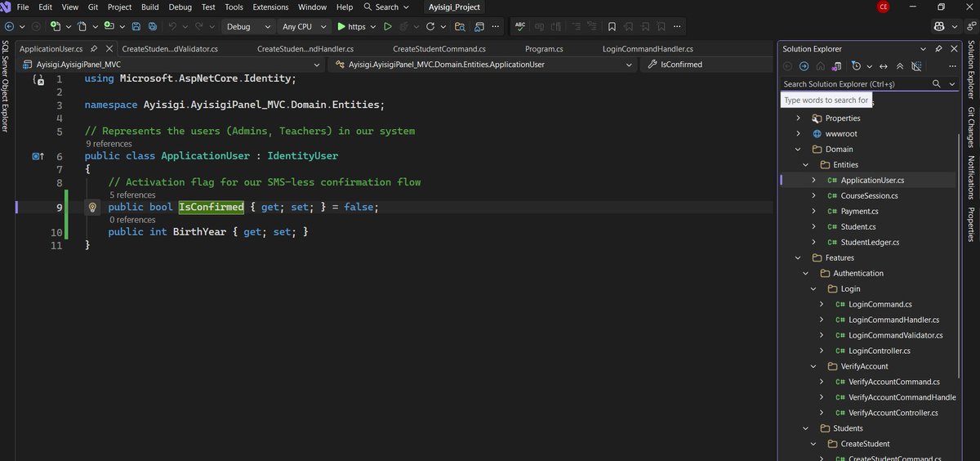
Task: Click Sync with Active Document arrows icon
Action: tap(884, 66)
